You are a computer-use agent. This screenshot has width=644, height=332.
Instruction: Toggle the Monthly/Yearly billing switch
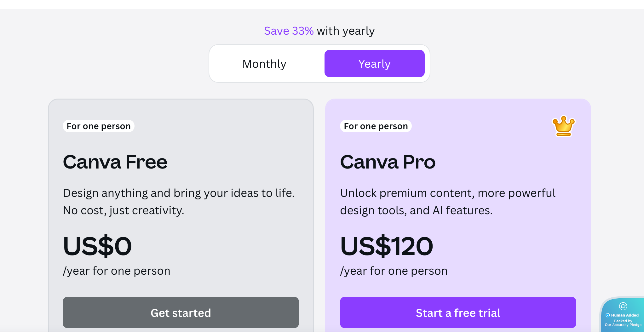pyautogui.click(x=319, y=63)
